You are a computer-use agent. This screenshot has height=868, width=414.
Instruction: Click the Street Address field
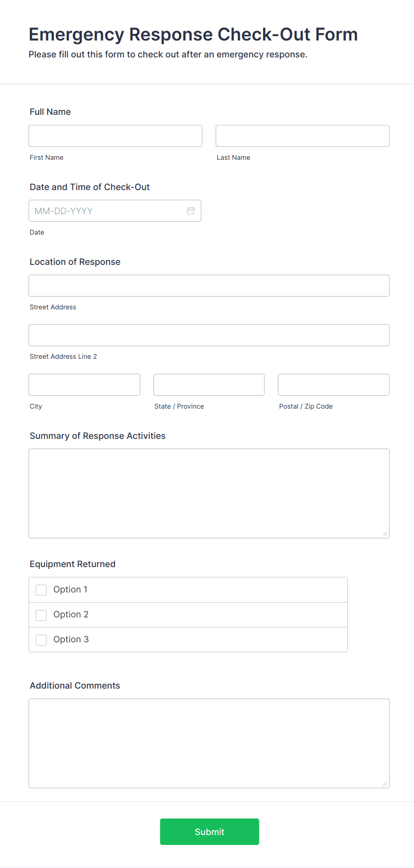pyautogui.click(x=209, y=286)
